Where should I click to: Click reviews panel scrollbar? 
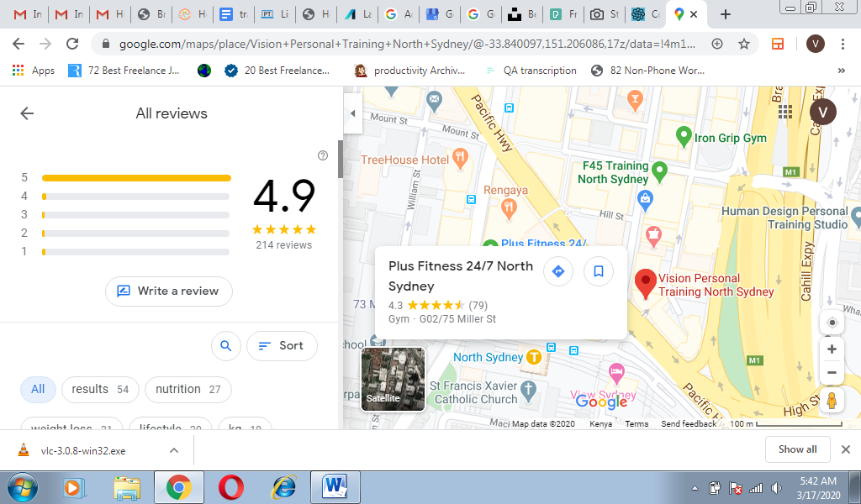pyautogui.click(x=341, y=159)
